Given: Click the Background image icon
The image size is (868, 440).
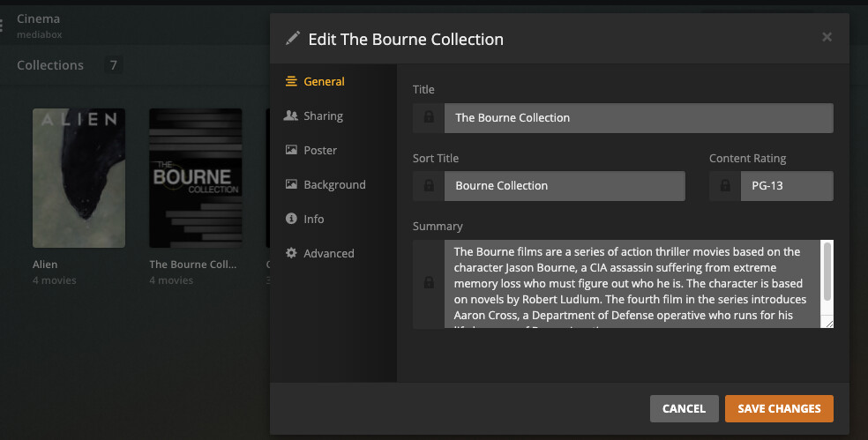Looking at the screenshot, I should [x=291, y=183].
